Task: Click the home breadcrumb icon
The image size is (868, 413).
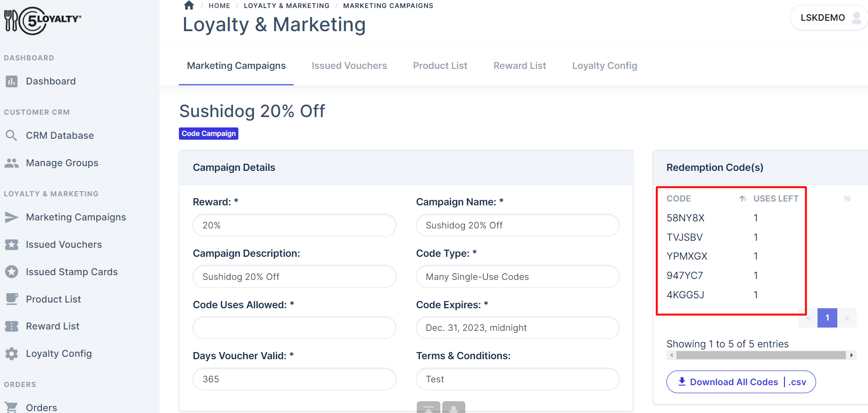Action: [x=188, y=5]
